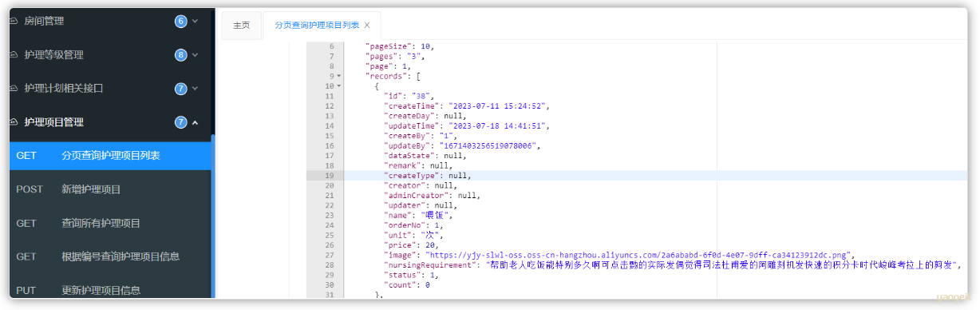Viewport: 980px width, 310px height.
Task: Click the nursingRequirement text on line 28
Action: tap(721, 264)
